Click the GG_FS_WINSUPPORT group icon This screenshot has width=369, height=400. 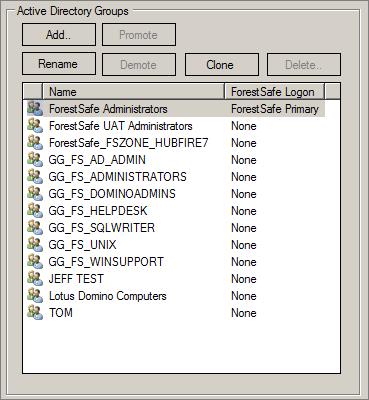pos(35,262)
